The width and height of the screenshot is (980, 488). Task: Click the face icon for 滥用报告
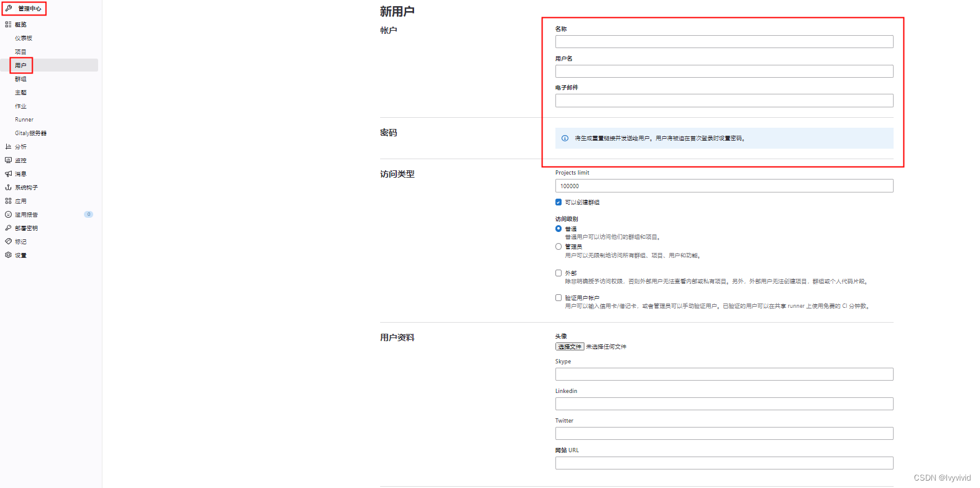tap(8, 215)
